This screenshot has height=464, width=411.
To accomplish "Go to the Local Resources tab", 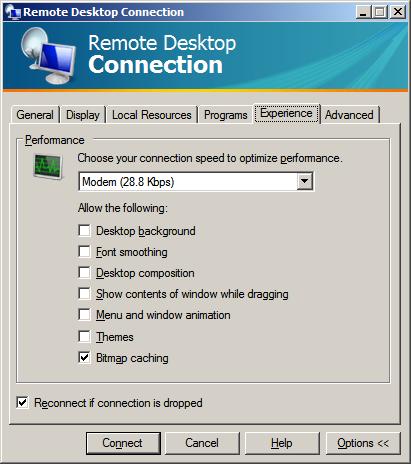I will 152,115.
